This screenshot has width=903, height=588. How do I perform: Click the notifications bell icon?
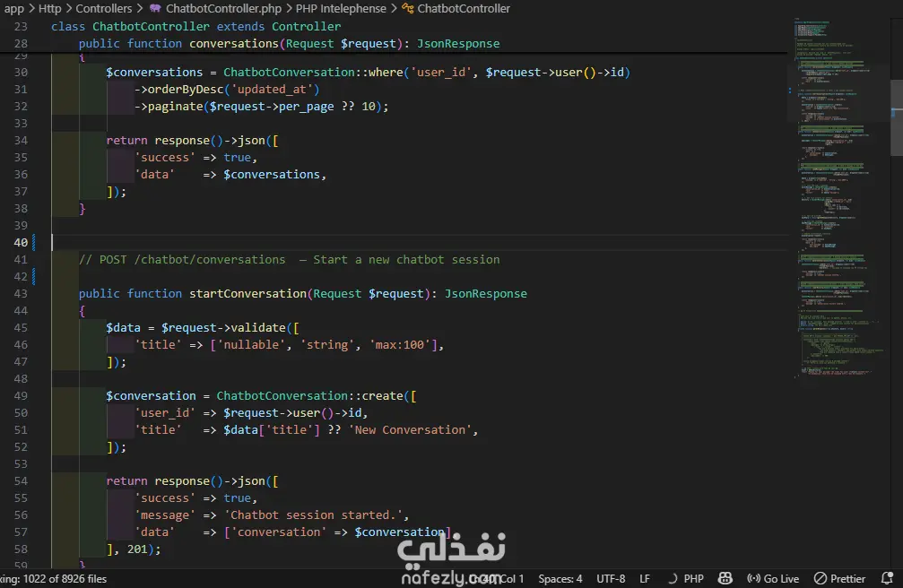click(x=888, y=578)
